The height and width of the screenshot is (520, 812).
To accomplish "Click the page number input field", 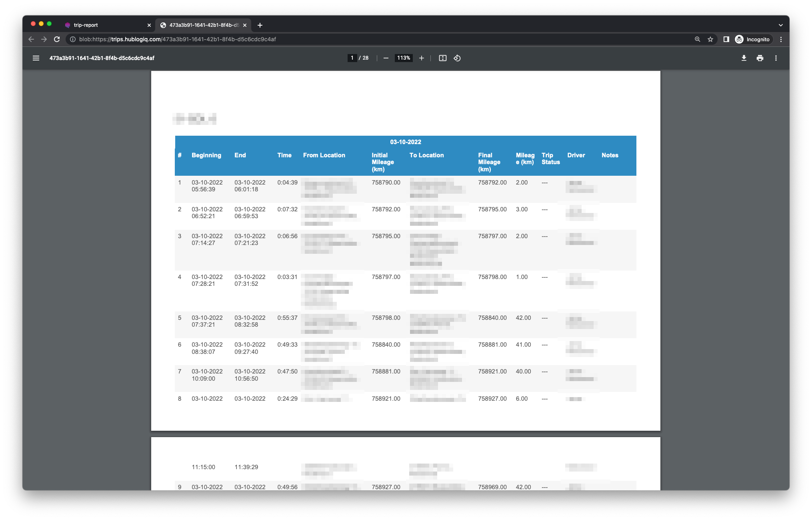I will tap(352, 58).
